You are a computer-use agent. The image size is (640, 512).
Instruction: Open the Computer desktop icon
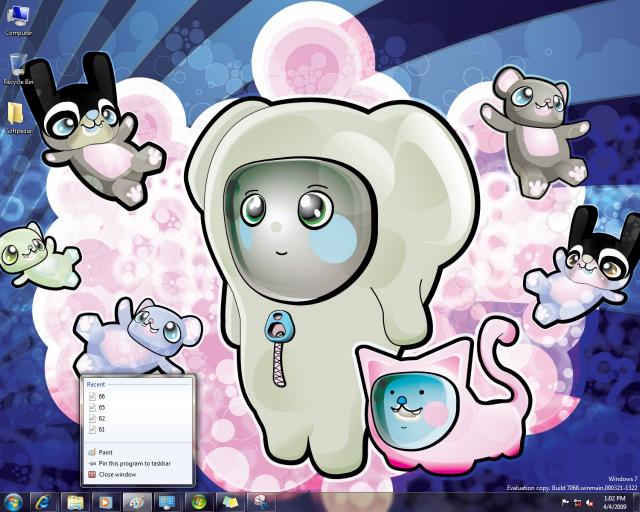point(18,18)
